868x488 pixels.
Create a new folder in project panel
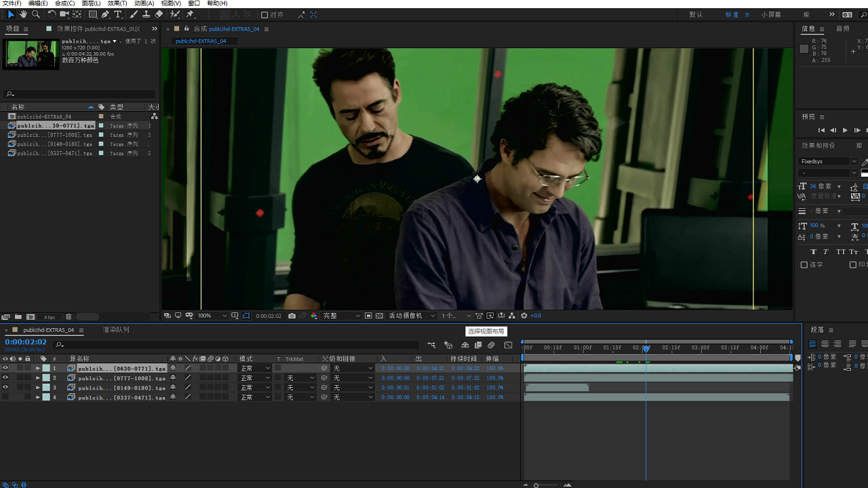[x=18, y=317]
